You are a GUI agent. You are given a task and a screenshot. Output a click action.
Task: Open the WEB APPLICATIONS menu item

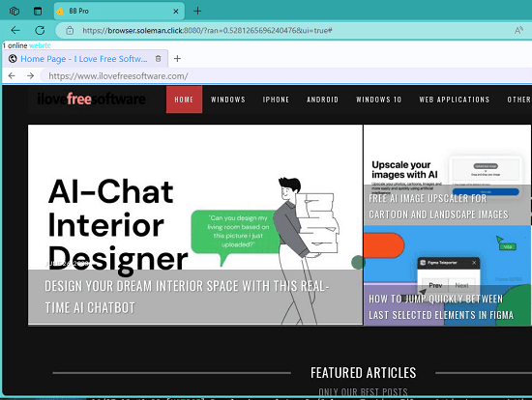pos(455,100)
